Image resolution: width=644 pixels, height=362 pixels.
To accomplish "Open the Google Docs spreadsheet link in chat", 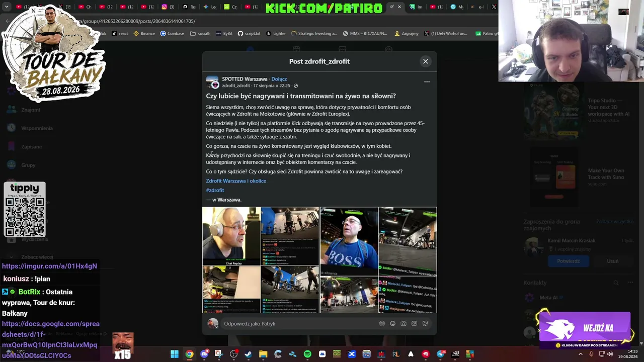I will [50, 340].
